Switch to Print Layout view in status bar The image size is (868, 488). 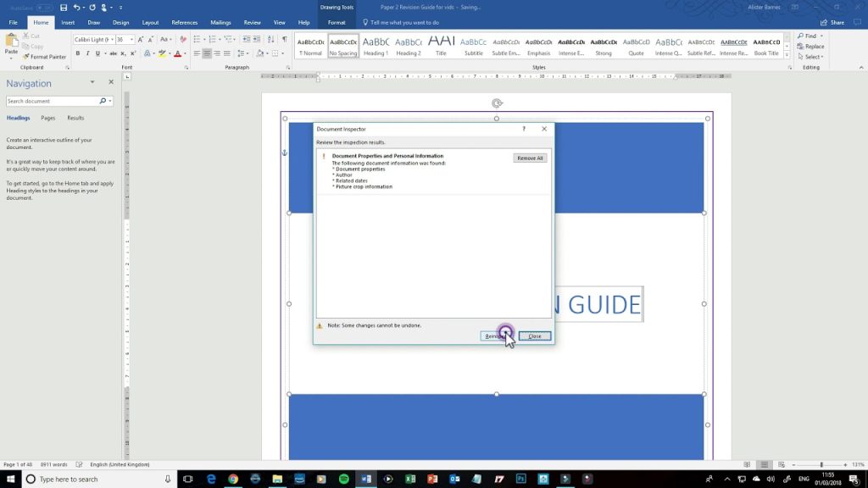[x=762, y=464]
